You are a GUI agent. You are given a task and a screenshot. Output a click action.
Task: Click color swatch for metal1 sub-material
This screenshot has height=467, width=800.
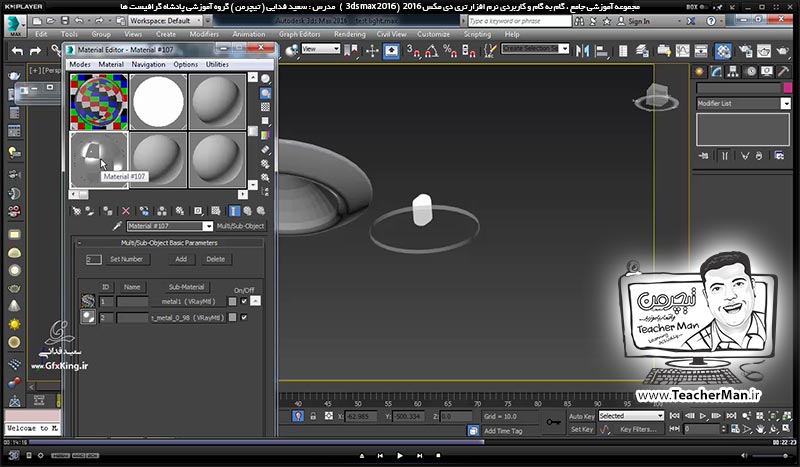tap(232, 301)
